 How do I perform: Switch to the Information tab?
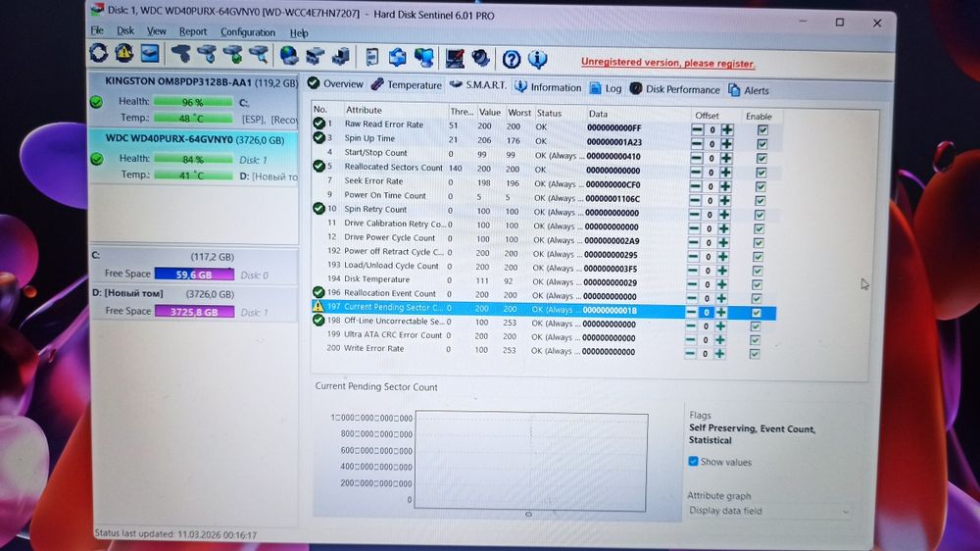[548, 87]
